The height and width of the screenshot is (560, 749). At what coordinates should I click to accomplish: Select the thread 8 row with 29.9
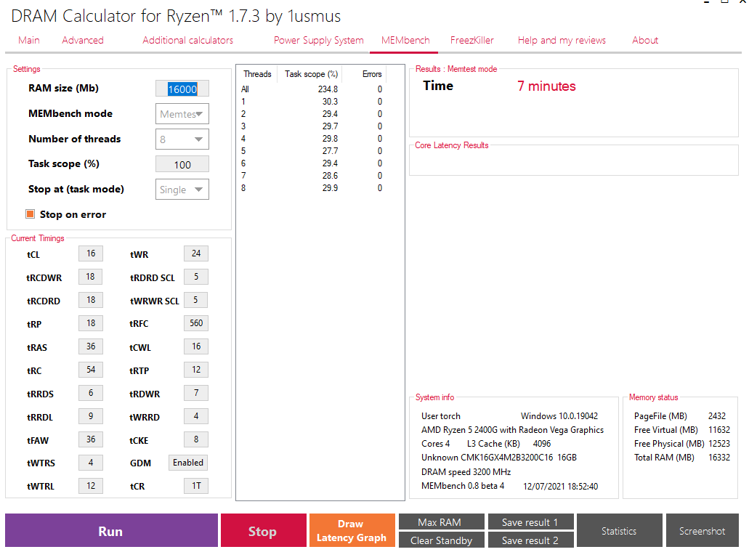(312, 188)
